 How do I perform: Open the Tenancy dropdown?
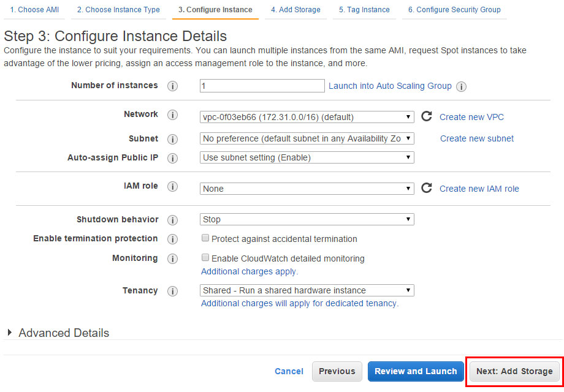coord(307,290)
